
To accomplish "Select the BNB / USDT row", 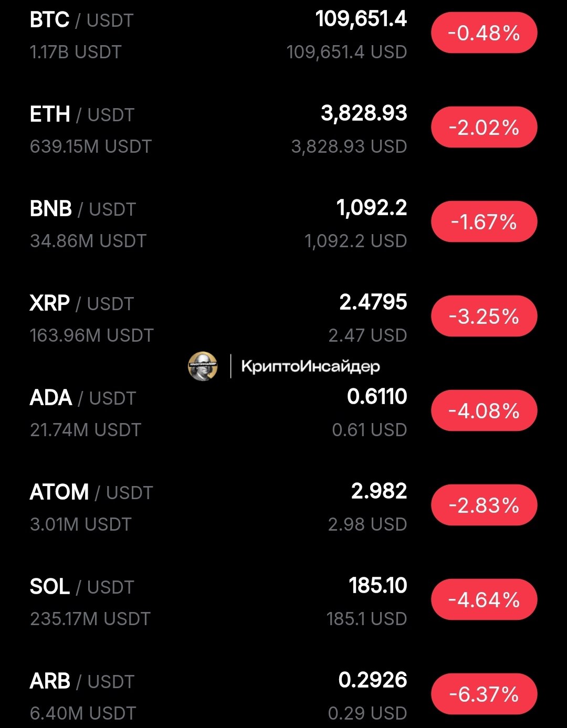I will (x=82, y=209).
